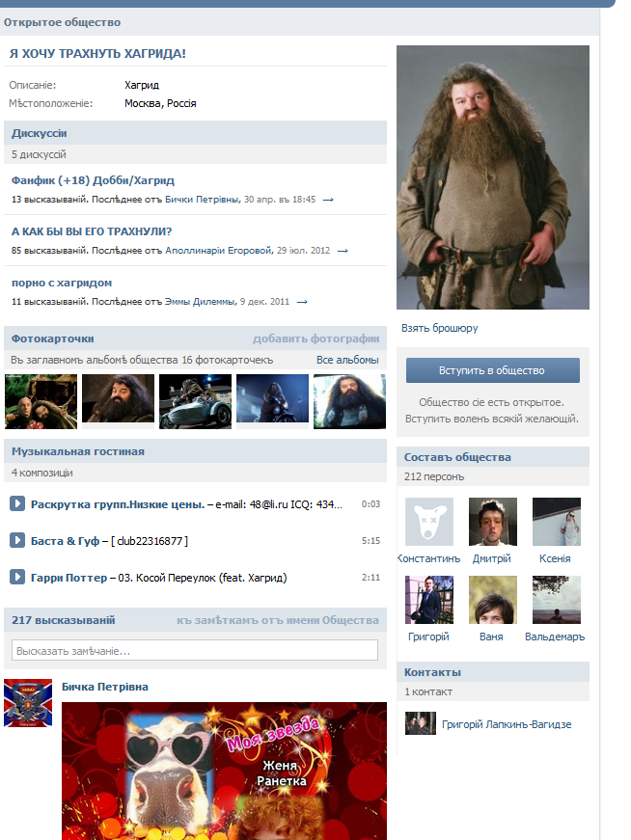This screenshot has width=631, height=840.
Task: Click Бички Петрівны in Фанфик discussion
Action: click(x=202, y=200)
